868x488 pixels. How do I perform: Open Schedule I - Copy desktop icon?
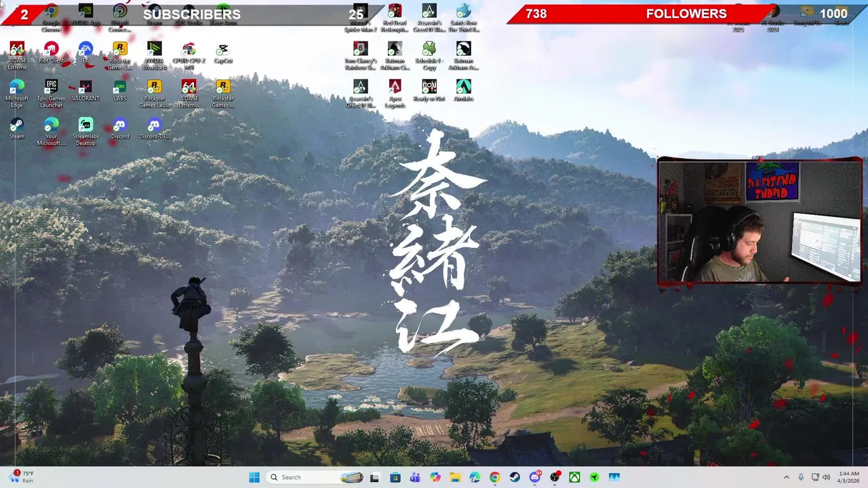tap(429, 56)
